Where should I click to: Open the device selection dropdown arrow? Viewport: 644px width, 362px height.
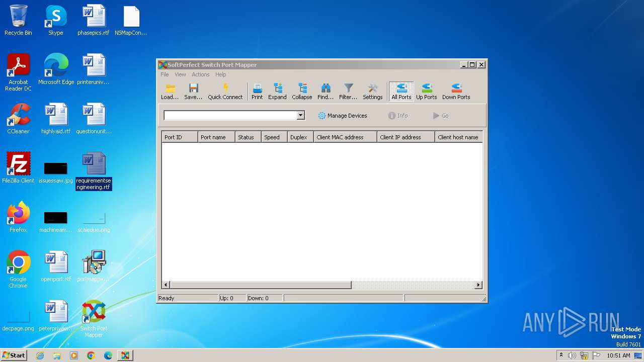(300, 116)
